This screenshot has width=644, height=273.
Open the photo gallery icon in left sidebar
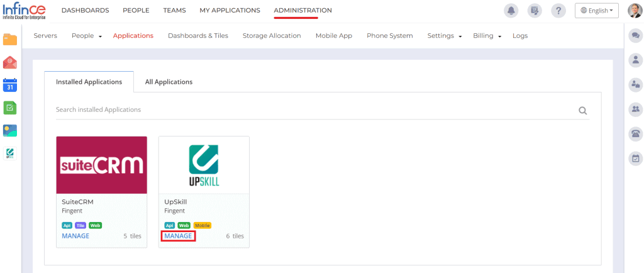10,131
